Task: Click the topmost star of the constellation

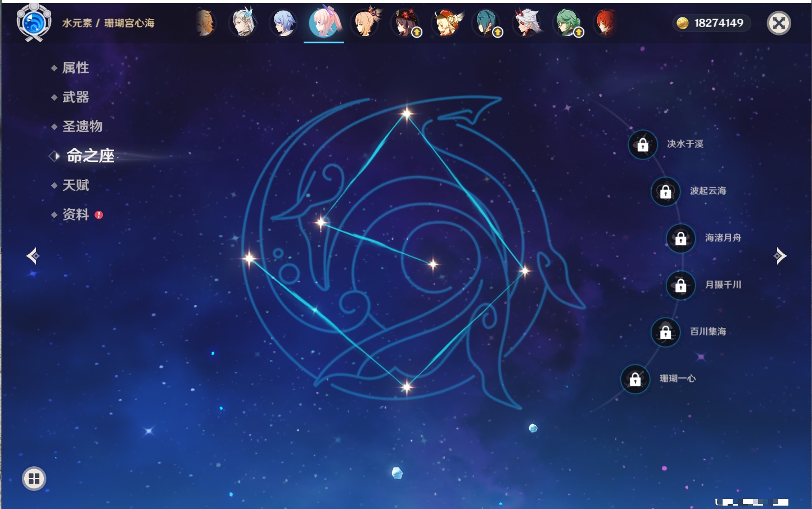Action: coord(407,114)
